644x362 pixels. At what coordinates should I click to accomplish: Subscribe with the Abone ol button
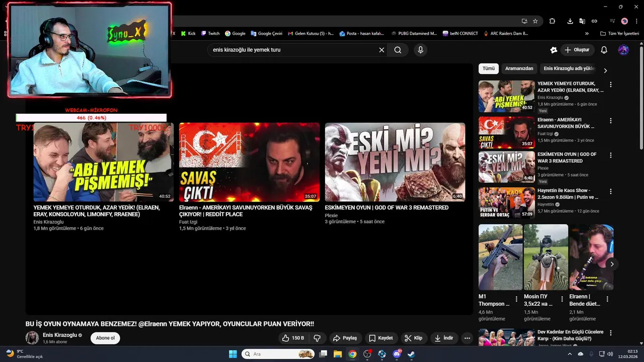(x=105, y=338)
